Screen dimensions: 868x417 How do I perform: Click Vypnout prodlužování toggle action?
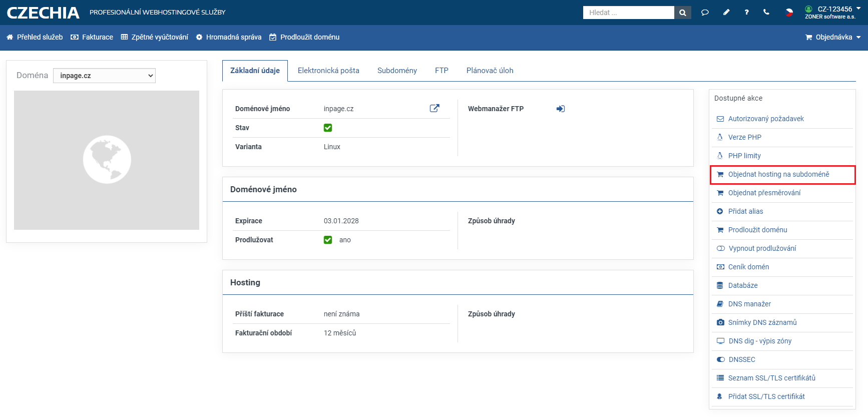point(762,248)
